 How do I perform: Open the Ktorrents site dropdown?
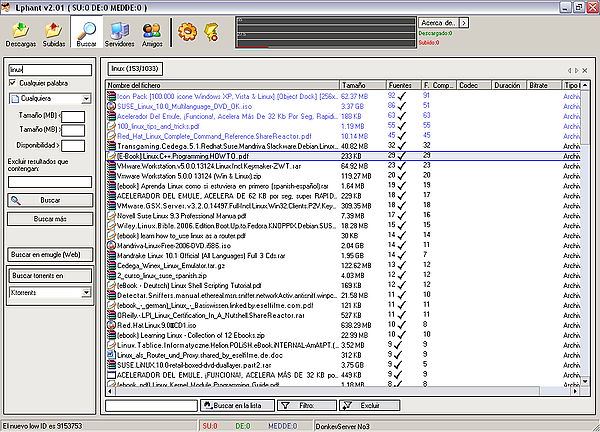coord(86,293)
